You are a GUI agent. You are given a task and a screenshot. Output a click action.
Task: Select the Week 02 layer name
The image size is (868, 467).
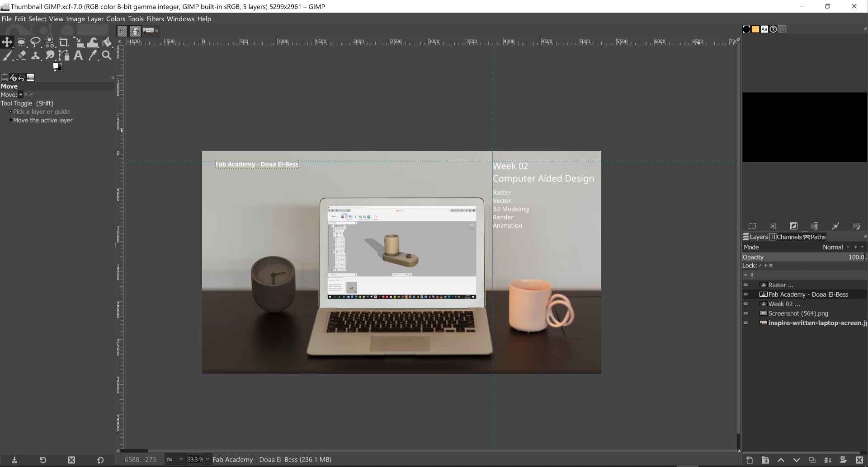[784, 304]
